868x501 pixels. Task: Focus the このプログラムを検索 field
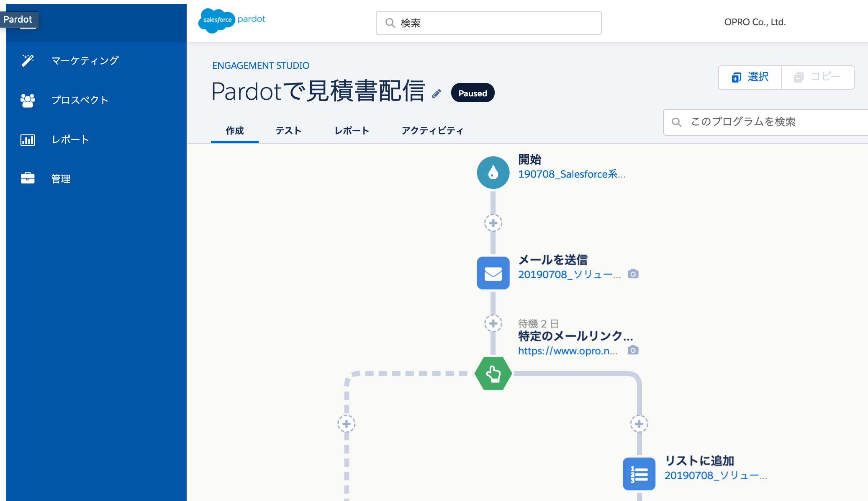[x=765, y=122]
